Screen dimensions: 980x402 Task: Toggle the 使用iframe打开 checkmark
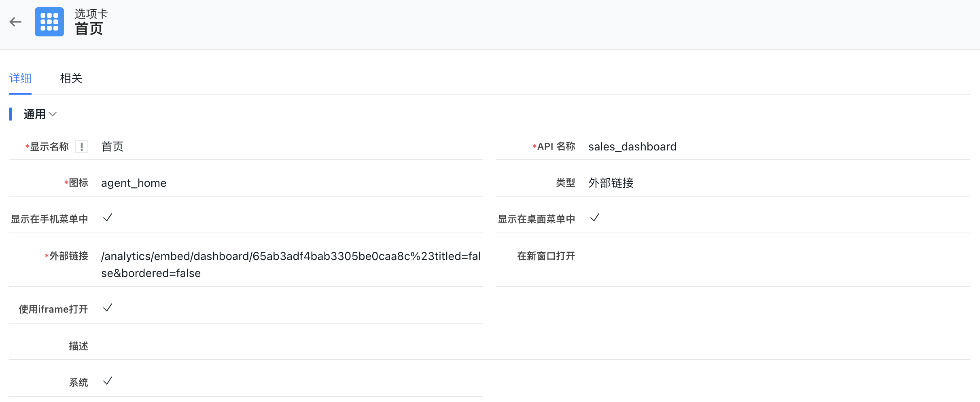pyautogui.click(x=108, y=308)
